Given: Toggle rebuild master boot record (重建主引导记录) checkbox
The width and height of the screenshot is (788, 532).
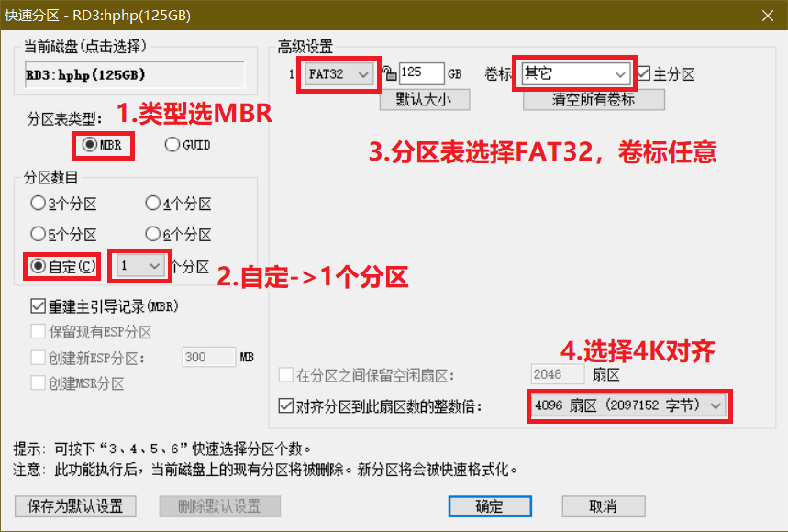Looking at the screenshot, I should coord(39,305).
